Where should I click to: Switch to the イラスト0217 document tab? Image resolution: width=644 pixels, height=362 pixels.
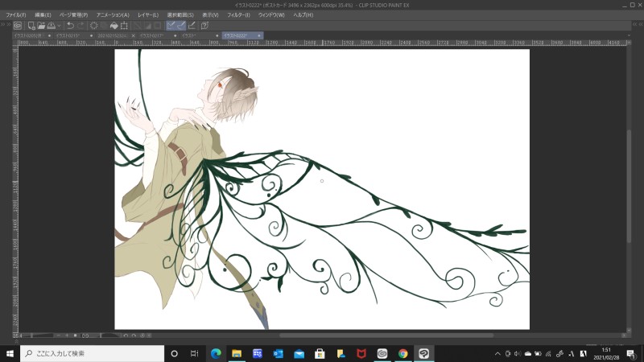click(152, 35)
